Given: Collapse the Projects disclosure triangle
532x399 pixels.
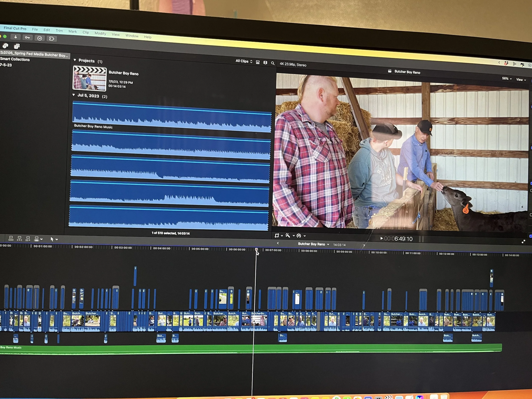Looking at the screenshot, I should pos(75,60).
